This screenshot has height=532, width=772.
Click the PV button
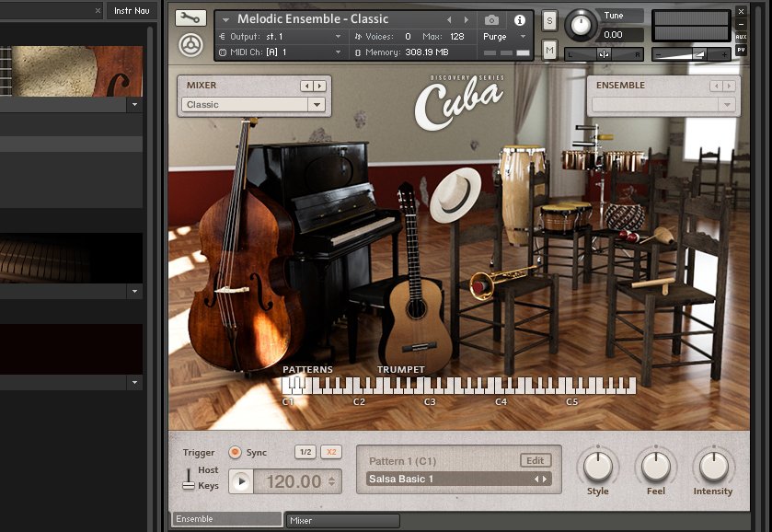click(741, 50)
